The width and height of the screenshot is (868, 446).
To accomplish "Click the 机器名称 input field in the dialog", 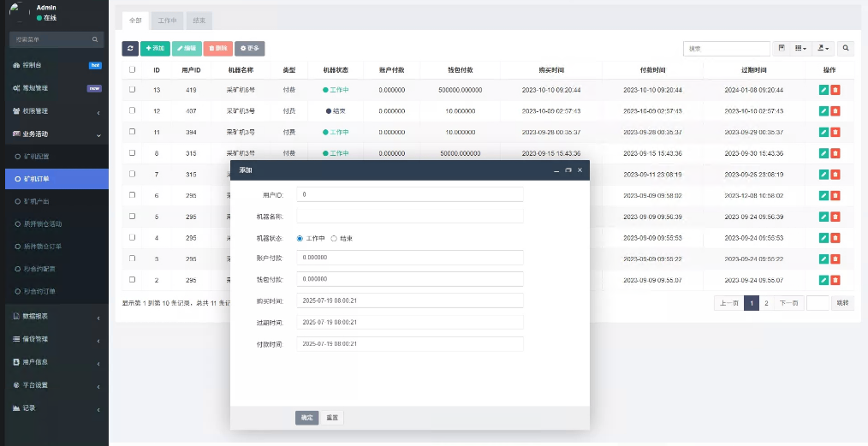I will (409, 216).
